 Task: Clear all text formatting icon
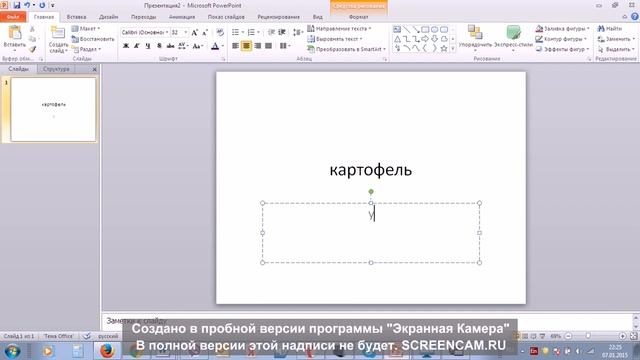220,32
